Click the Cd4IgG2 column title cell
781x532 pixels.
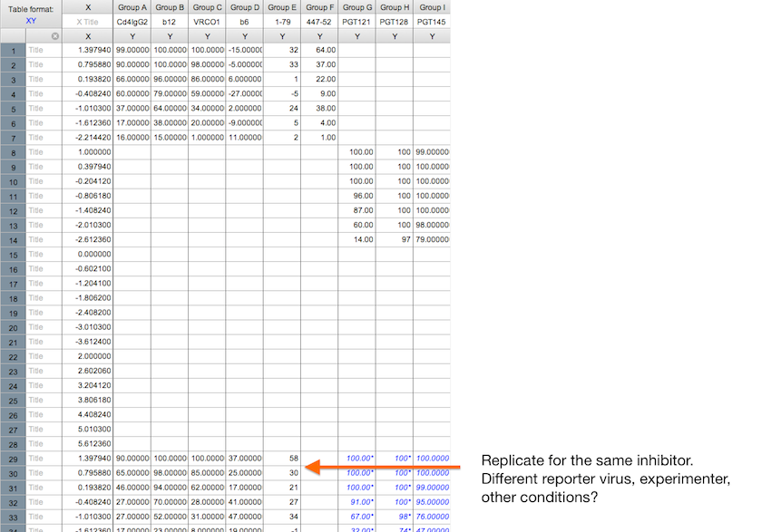(x=132, y=22)
